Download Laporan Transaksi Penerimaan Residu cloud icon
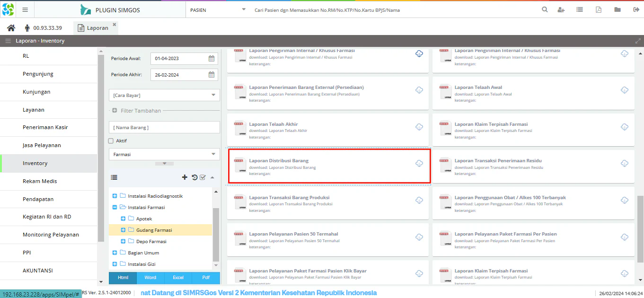 pyautogui.click(x=625, y=163)
